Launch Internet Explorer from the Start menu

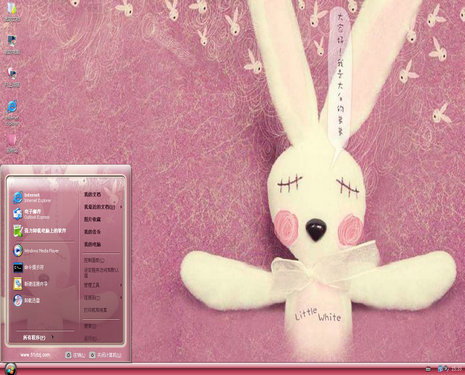click(32, 197)
